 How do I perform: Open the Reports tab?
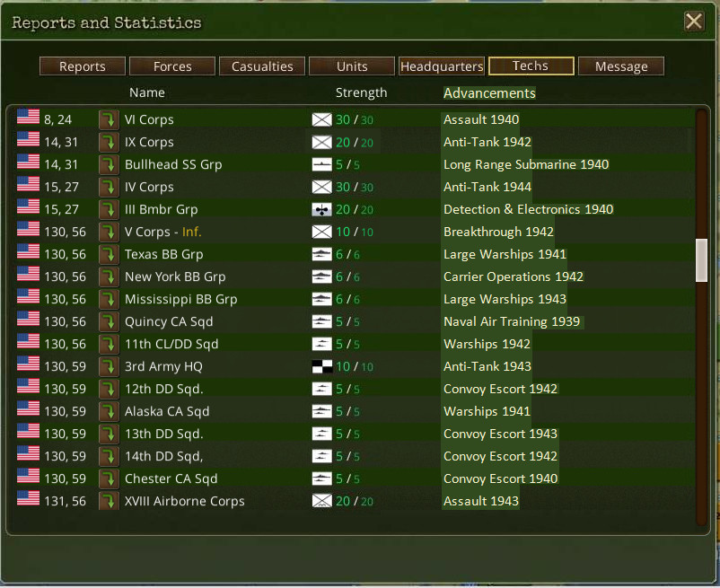tap(83, 66)
